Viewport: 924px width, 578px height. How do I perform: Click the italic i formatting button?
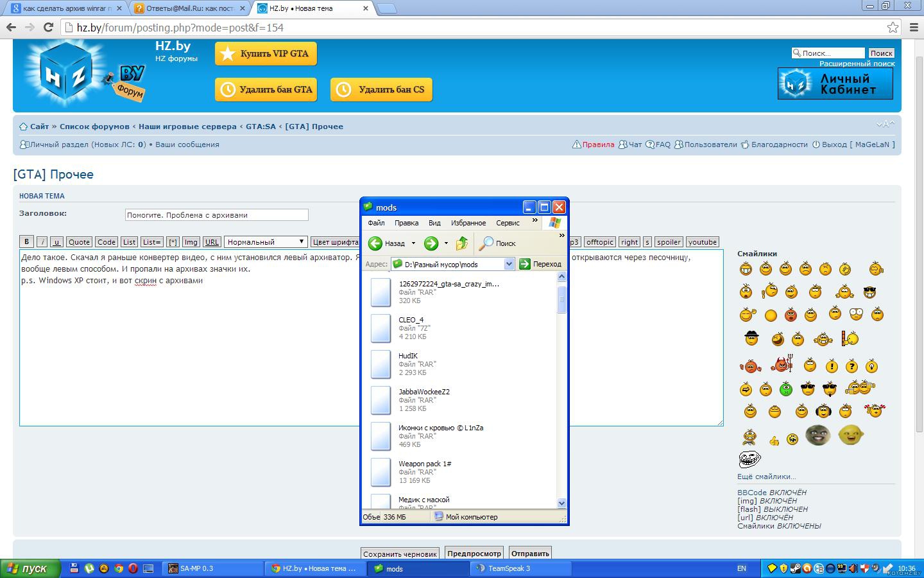click(42, 242)
